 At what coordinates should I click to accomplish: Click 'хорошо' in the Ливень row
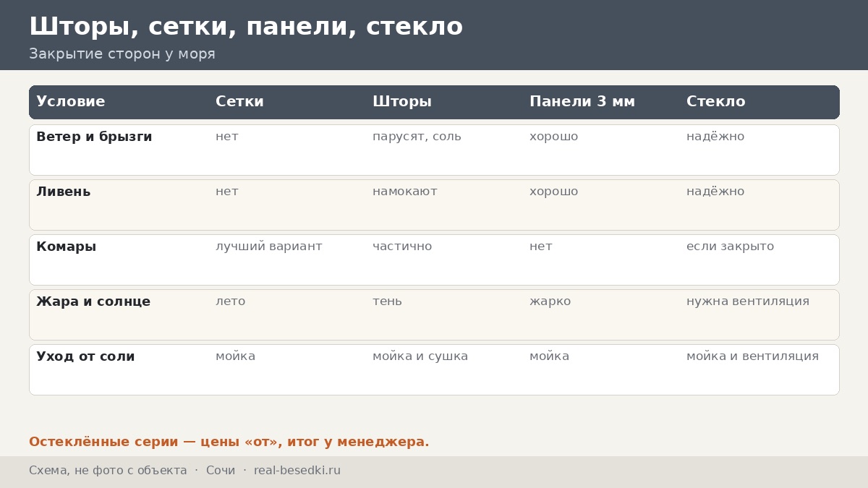point(554,192)
